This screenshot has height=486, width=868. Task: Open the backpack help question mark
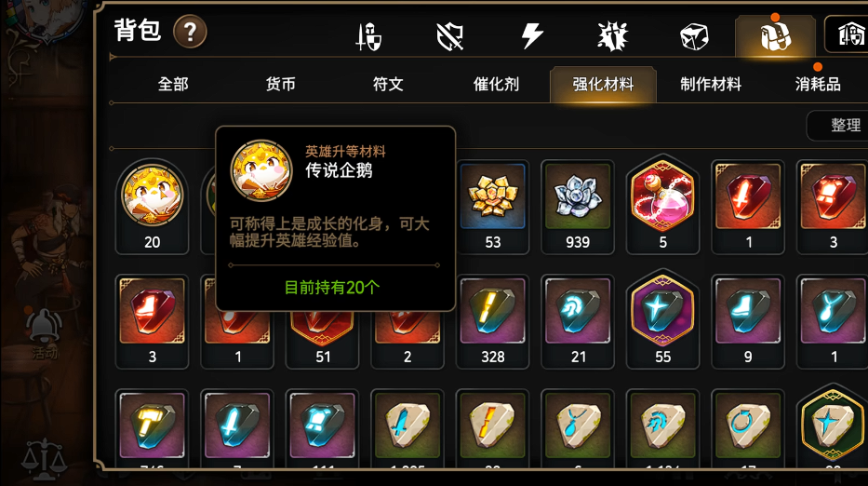(190, 33)
